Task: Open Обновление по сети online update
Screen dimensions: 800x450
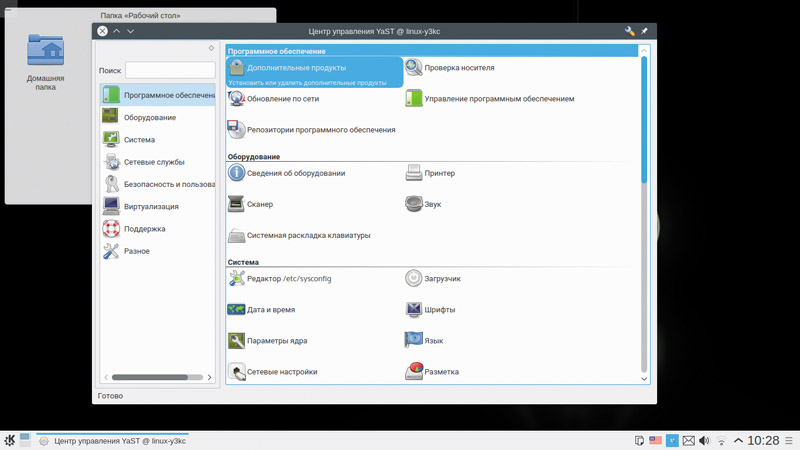Action: tap(273, 98)
